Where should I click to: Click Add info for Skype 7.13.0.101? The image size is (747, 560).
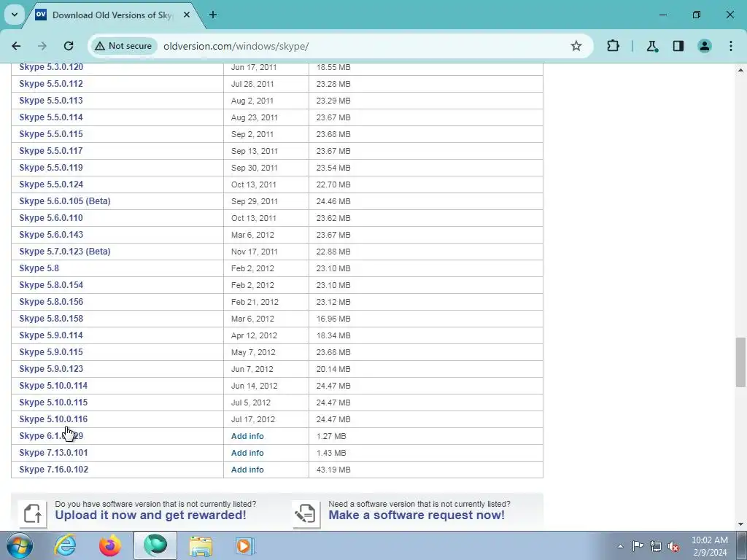tap(247, 453)
